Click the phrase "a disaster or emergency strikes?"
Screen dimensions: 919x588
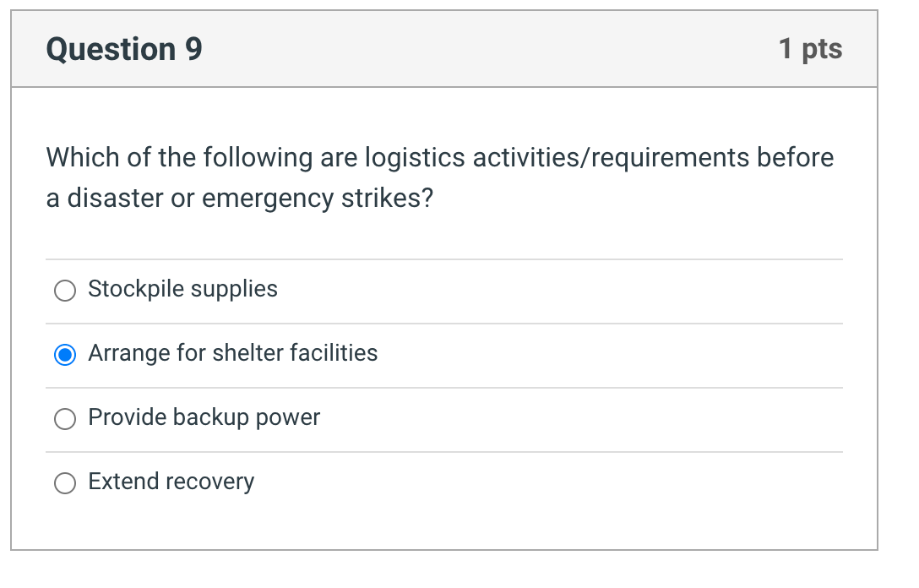click(x=239, y=199)
